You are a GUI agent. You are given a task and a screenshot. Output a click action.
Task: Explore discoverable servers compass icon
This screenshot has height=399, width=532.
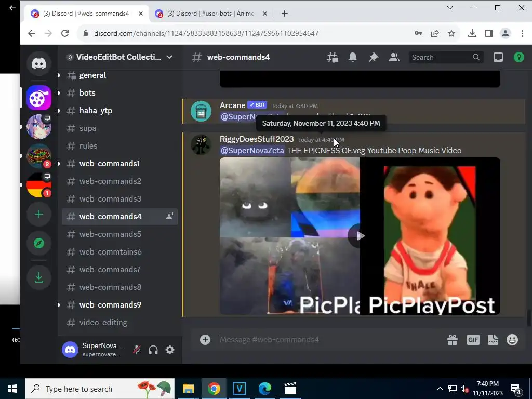coord(38,243)
